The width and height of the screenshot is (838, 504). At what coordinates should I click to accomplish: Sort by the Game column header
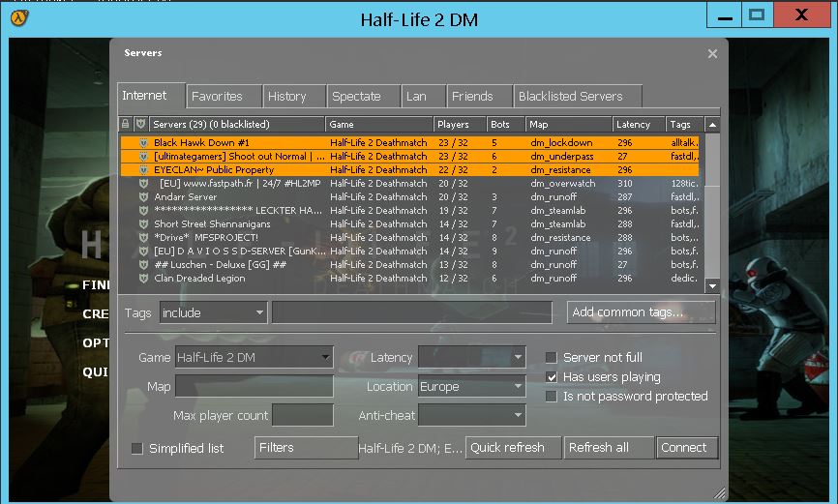(x=379, y=124)
